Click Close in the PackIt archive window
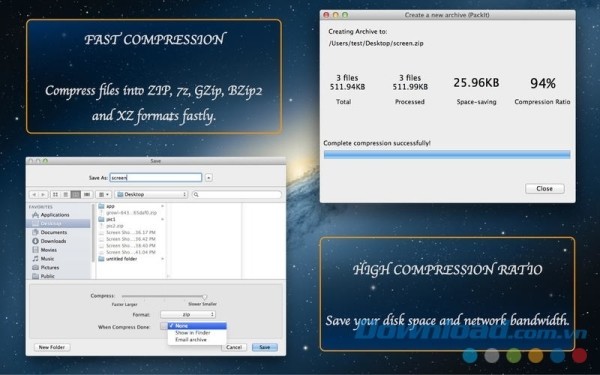600x375 pixels. pos(545,189)
